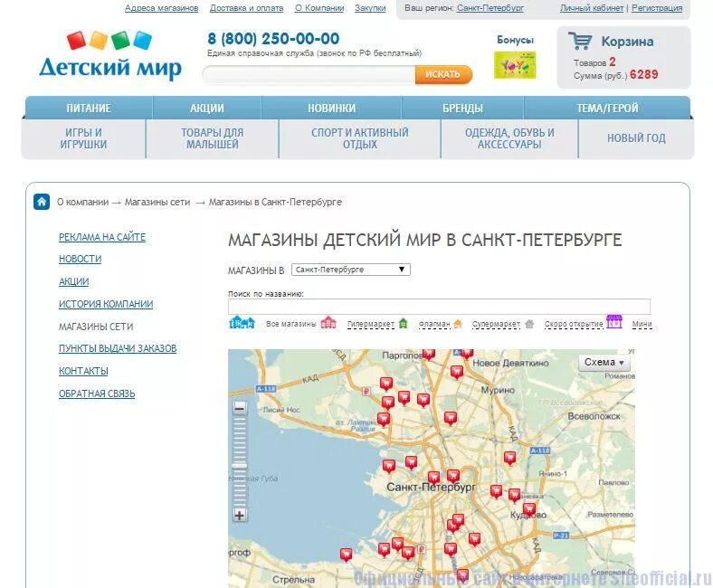Open Товары для малышей category
This screenshot has width=713, height=588.
point(213,138)
